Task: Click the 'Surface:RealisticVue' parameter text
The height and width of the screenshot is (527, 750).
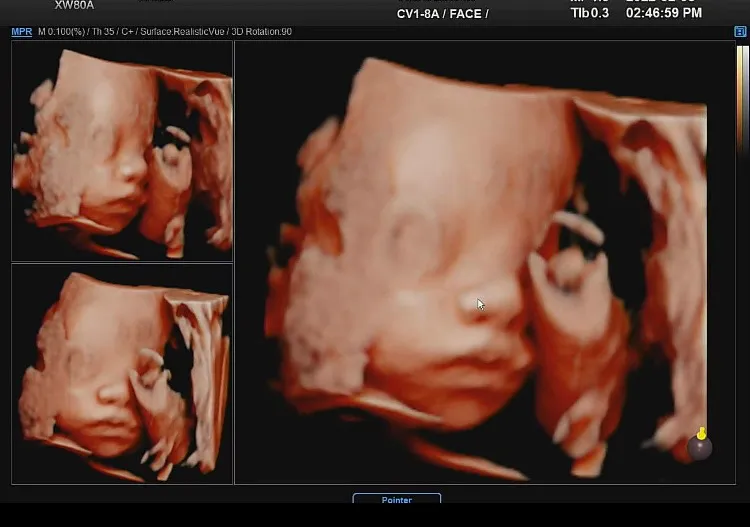Action: [x=182, y=32]
